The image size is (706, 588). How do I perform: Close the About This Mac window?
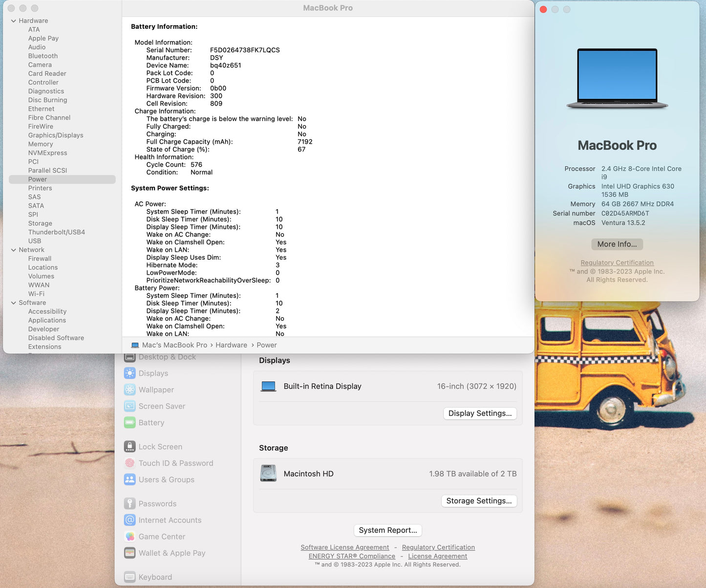pos(543,9)
